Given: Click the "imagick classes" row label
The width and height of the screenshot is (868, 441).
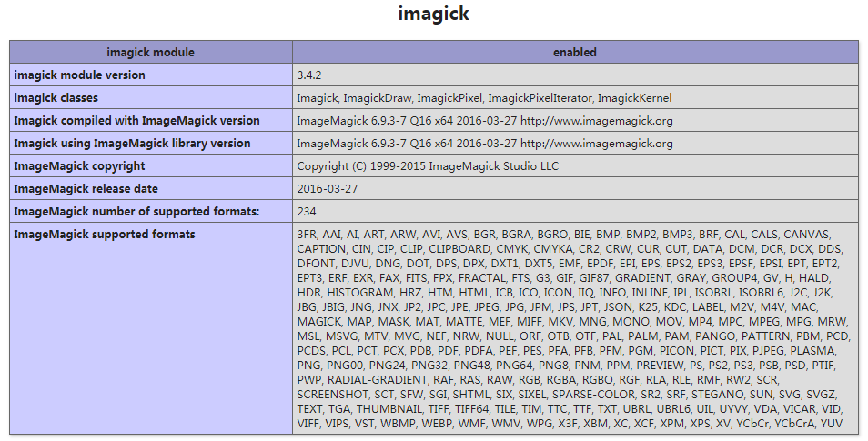Looking at the screenshot, I should point(56,98).
